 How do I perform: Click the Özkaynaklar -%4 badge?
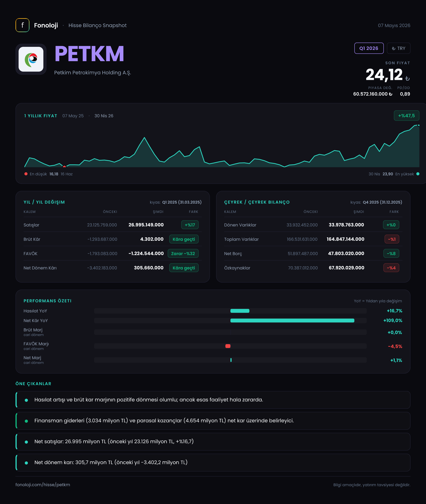pos(391,268)
